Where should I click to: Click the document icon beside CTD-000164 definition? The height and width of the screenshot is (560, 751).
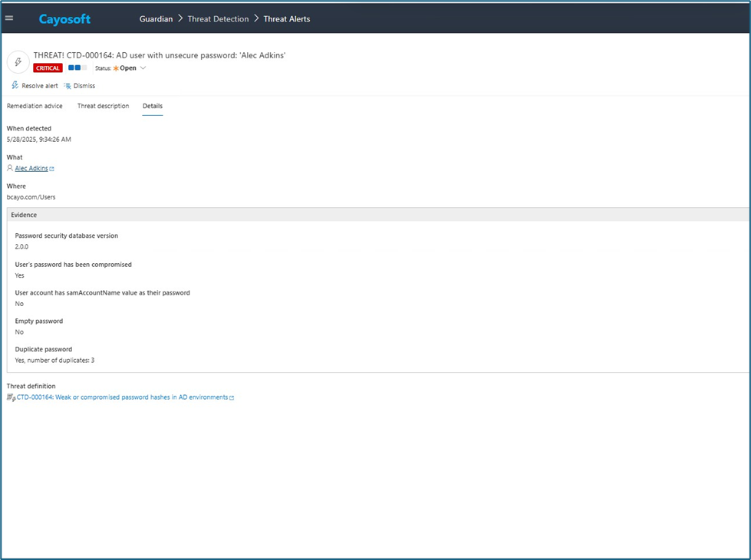(11, 397)
